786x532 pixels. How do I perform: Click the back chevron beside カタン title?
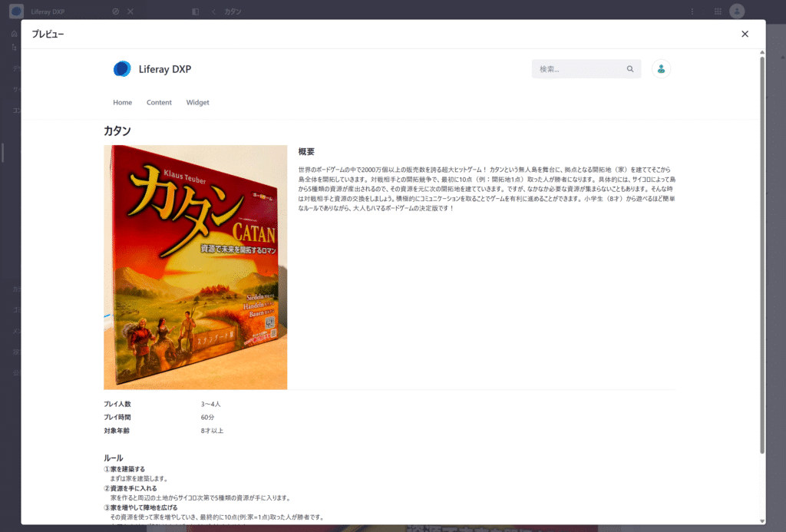(x=213, y=12)
